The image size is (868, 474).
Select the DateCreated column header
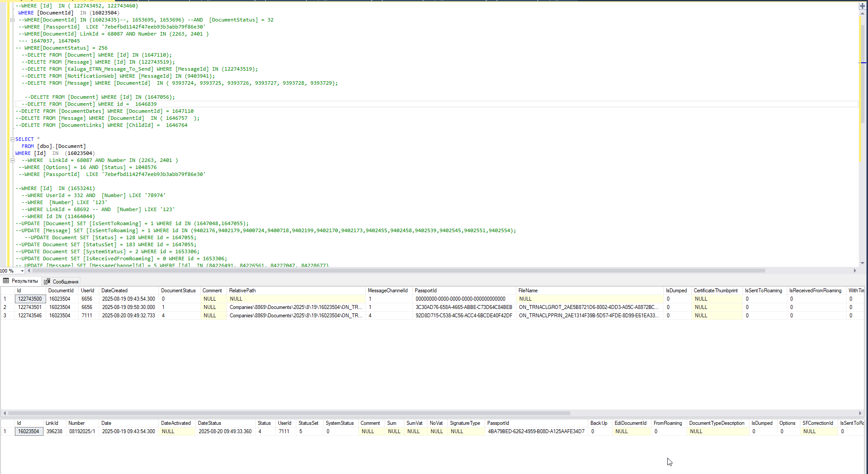pyautogui.click(x=129, y=291)
